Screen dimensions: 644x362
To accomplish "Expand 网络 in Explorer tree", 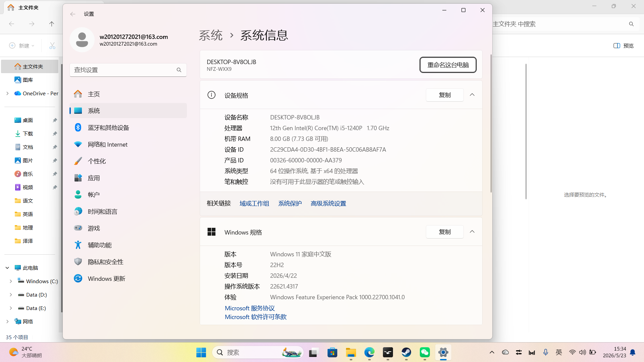I will (x=7, y=321).
